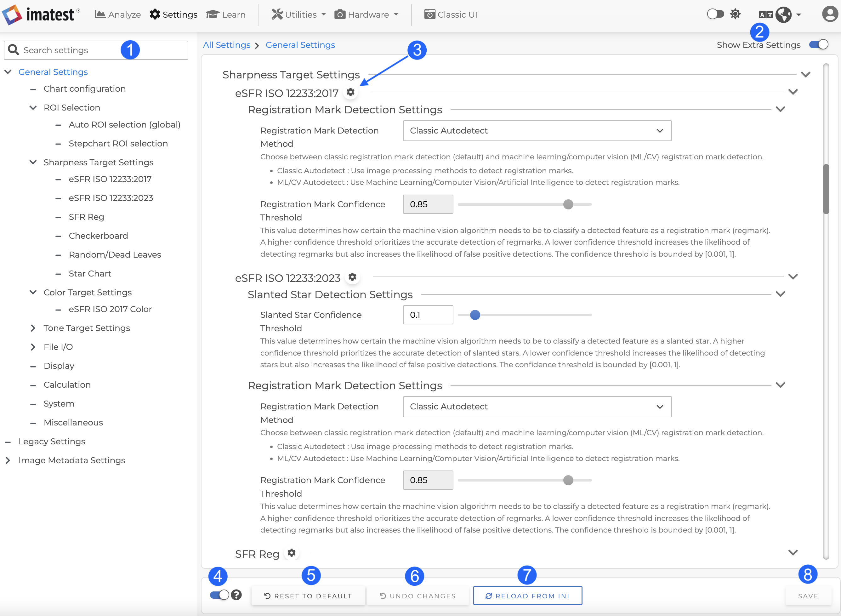
Task: Toggle the dark/light theme switch
Action: (x=715, y=14)
